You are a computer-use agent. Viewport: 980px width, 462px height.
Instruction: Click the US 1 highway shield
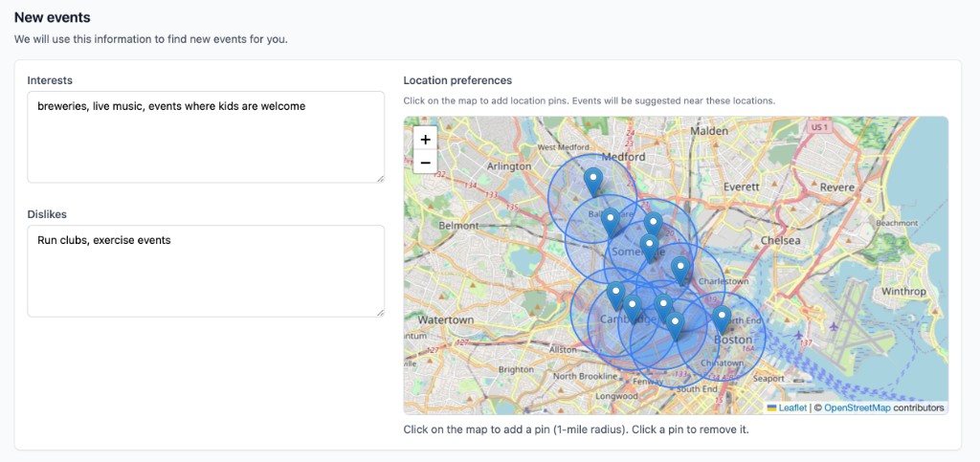[x=818, y=126]
